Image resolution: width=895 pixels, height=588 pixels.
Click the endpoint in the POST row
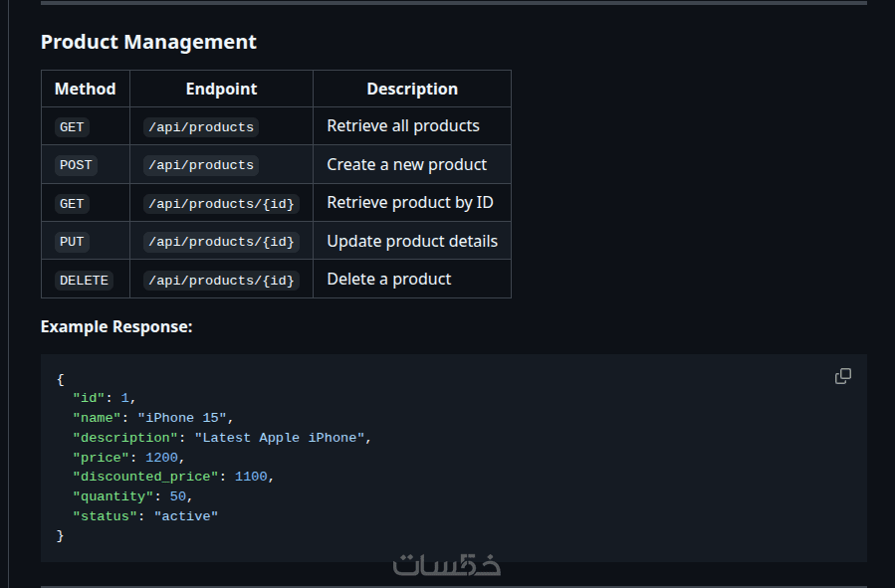coord(201,165)
